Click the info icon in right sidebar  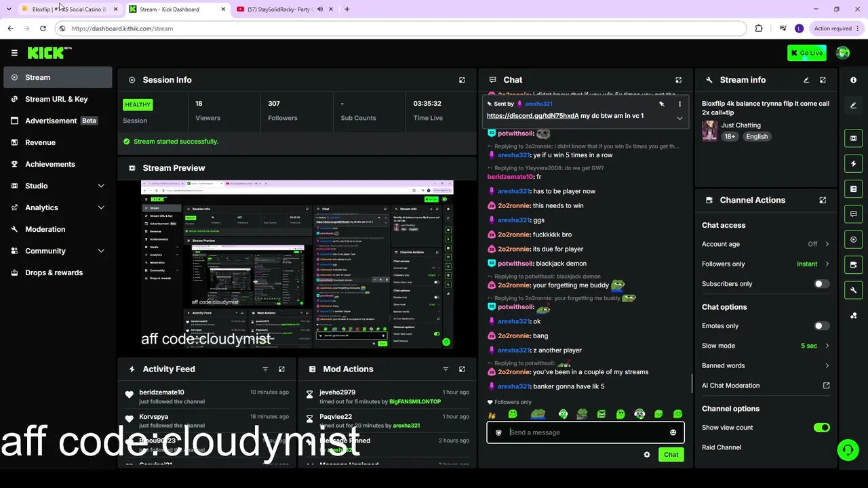[x=853, y=80]
